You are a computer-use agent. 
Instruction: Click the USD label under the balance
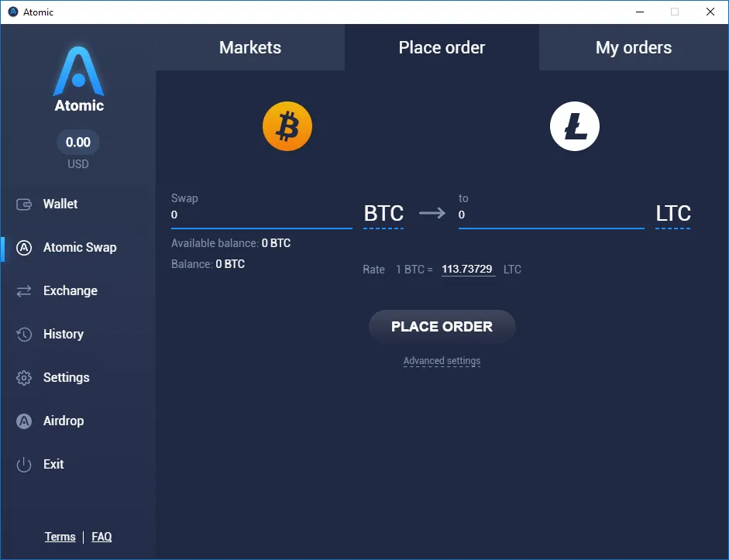point(78,164)
